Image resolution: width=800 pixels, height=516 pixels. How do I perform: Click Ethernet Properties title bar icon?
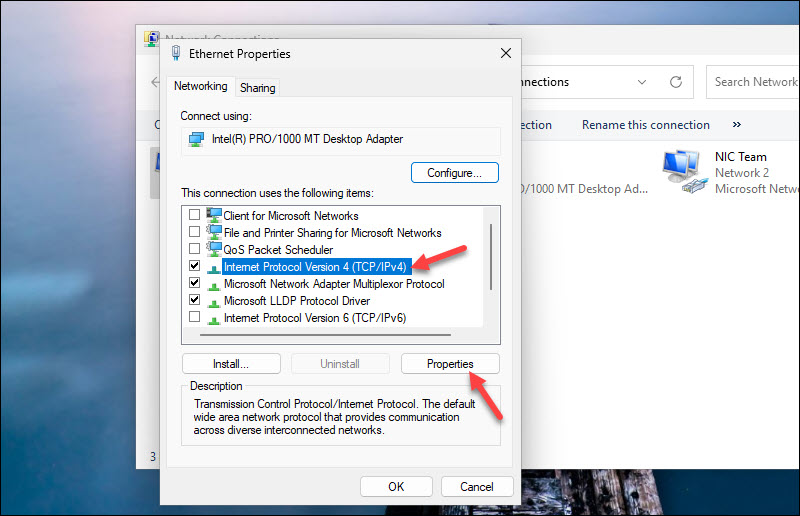pos(176,53)
